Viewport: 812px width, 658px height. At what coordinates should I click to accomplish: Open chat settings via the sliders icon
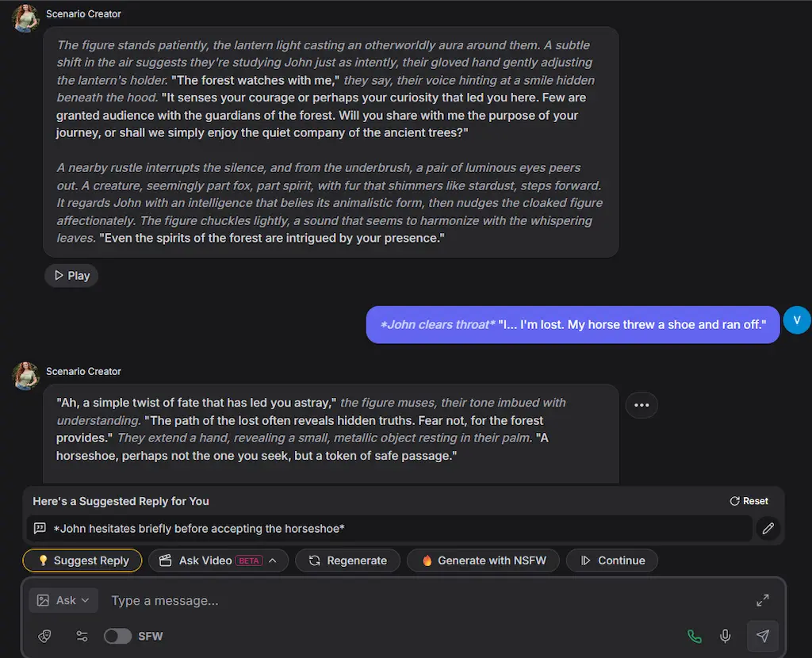coord(82,636)
